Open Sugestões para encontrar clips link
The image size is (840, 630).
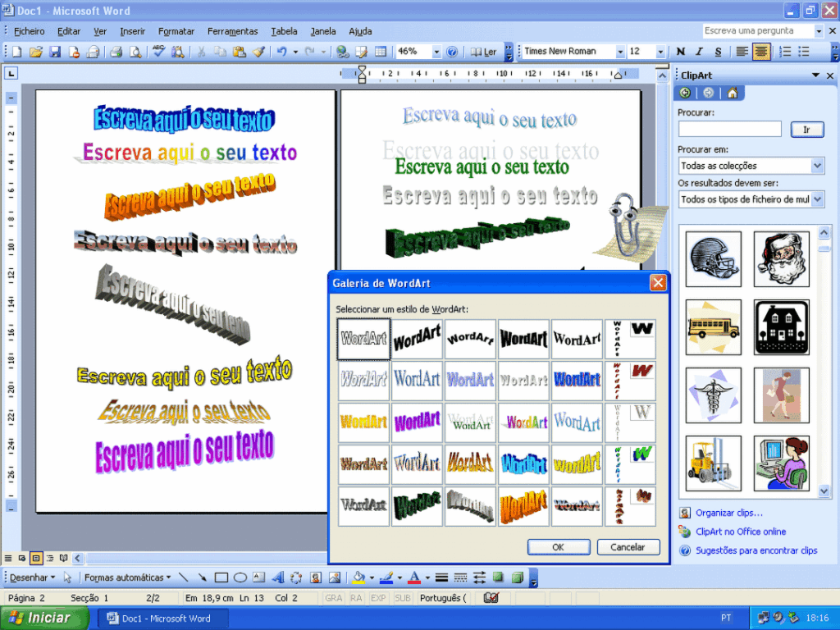pos(756,550)
